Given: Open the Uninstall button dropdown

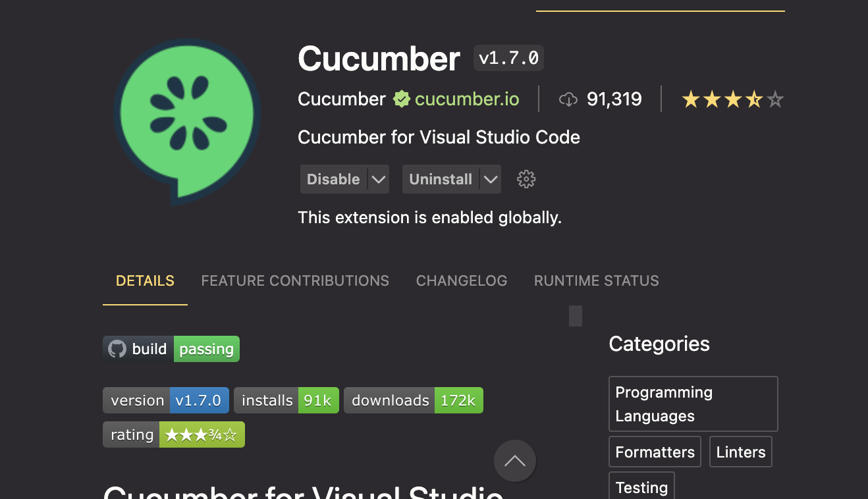Looking at the screenshot, I should 491,178.
